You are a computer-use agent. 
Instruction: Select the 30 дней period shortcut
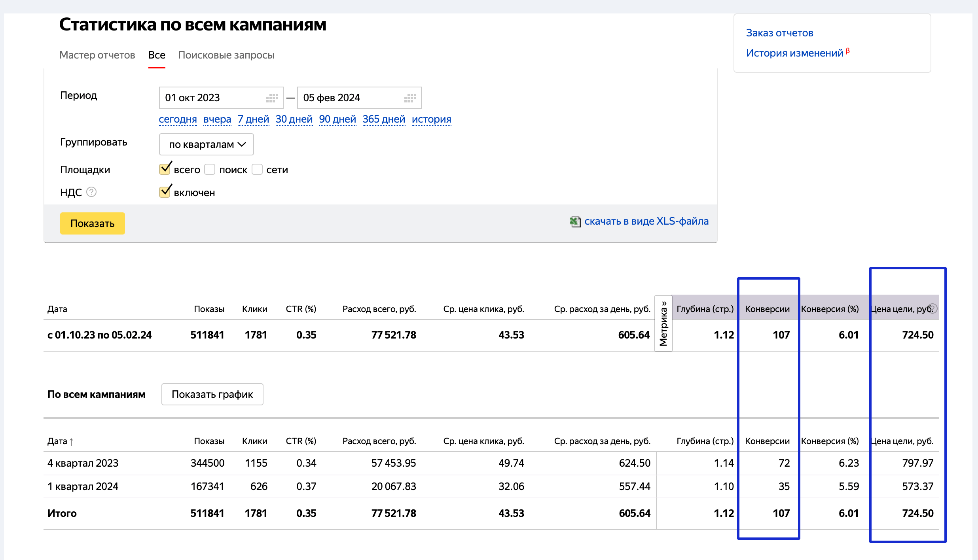click(x=294, y=119)
